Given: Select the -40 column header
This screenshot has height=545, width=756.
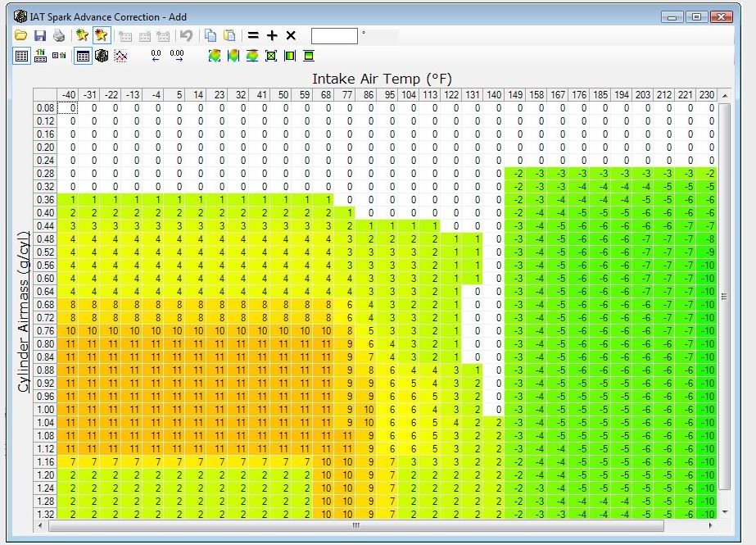Looking at the screenshot, I should tap(67, 94).
